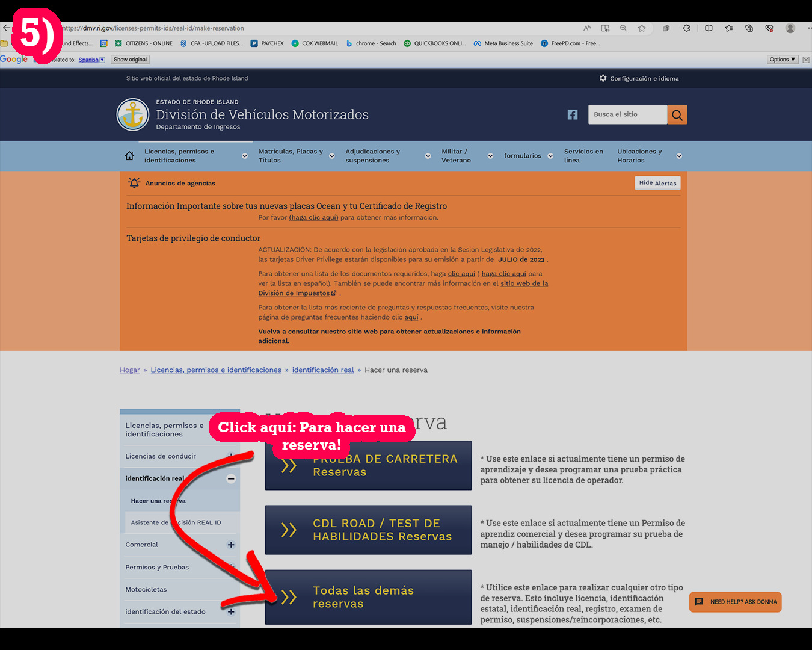Open Militar / Veterano menu
Image resolution: width=812 pixels, height=650 pixels.
[x=467, y=156]
